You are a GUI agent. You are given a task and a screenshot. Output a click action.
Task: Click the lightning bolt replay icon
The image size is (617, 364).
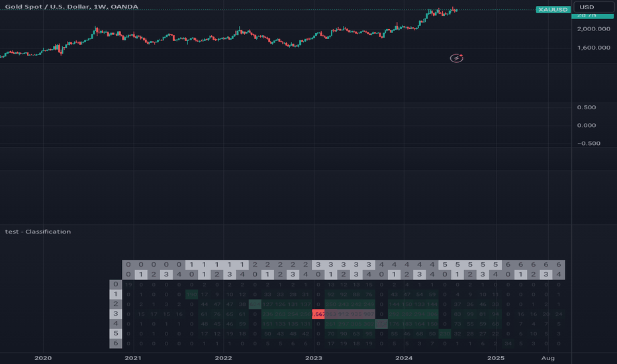click(x=456, y=58)
